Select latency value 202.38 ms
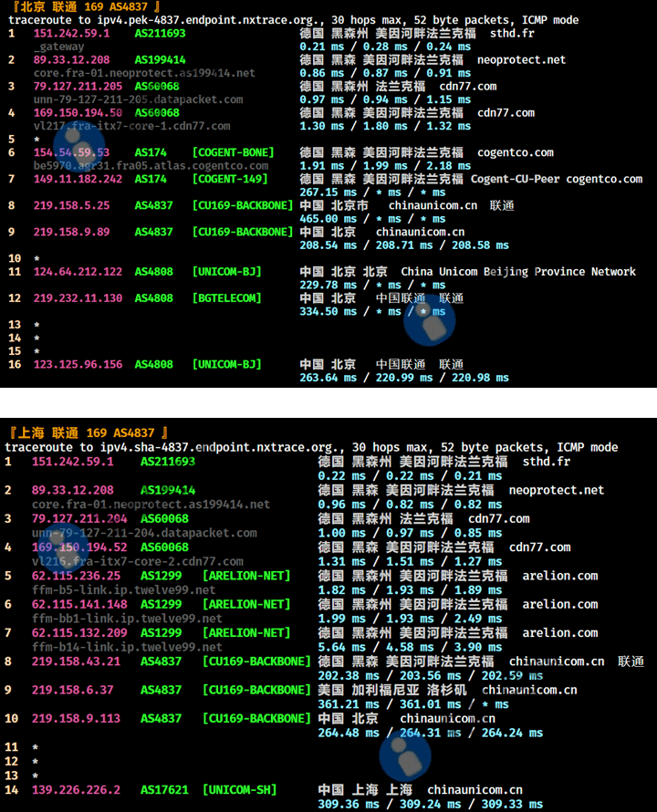 pyautogui.click(x=349, y=676)
